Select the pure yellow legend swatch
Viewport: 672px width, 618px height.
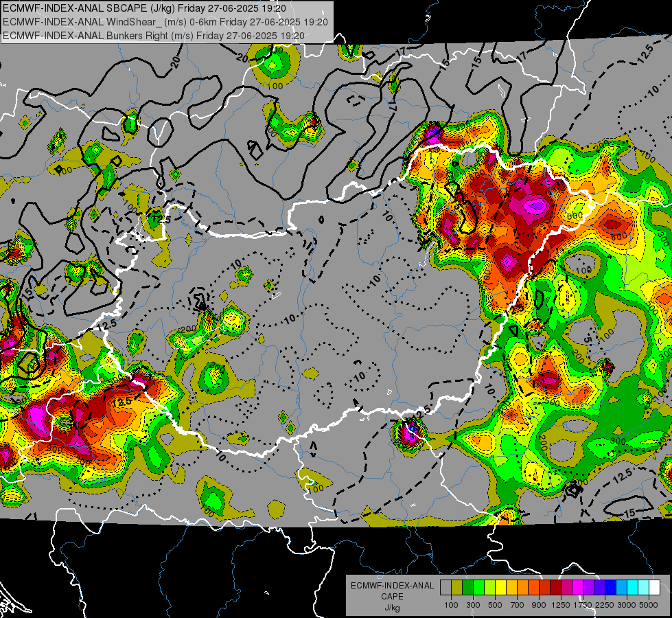coord(500,587)
